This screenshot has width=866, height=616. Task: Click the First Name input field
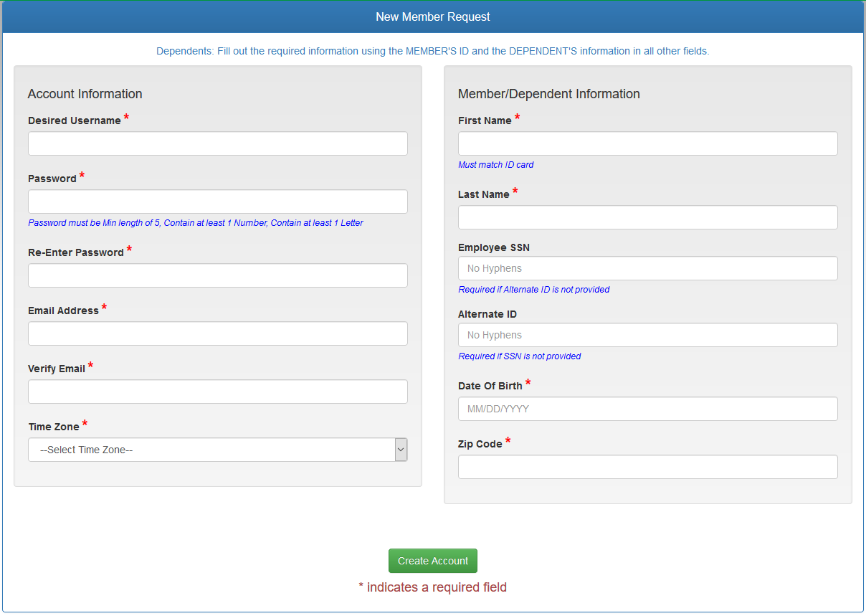click(648, 143)
